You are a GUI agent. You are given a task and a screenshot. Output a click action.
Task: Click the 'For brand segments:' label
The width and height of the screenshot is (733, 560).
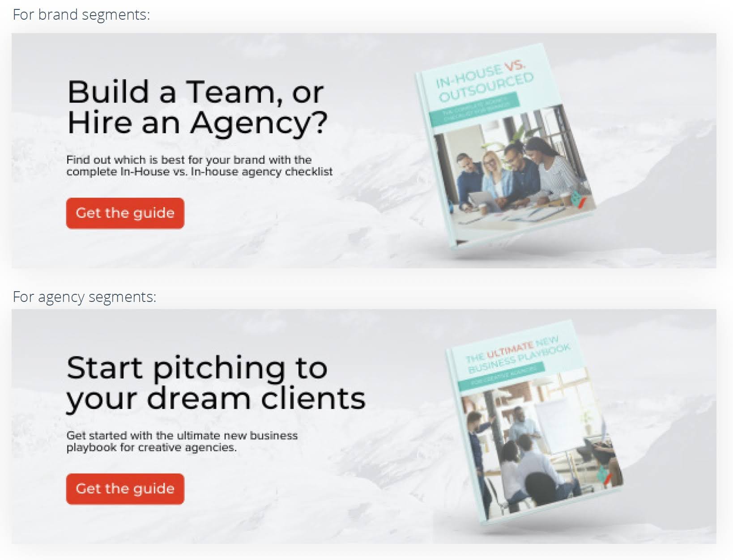click(x=81, y=14)
